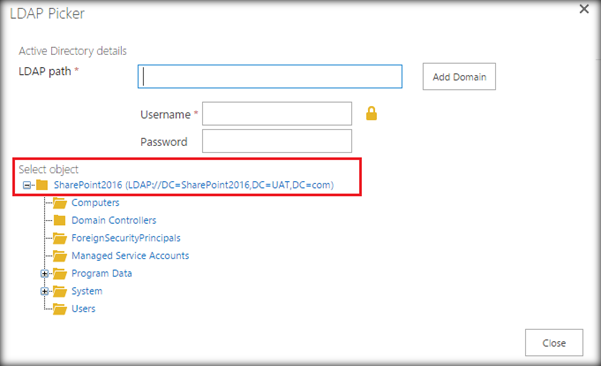This screenshot has width=601, height=366.
Task: Click the System folder icon
Action: [60, 291]
